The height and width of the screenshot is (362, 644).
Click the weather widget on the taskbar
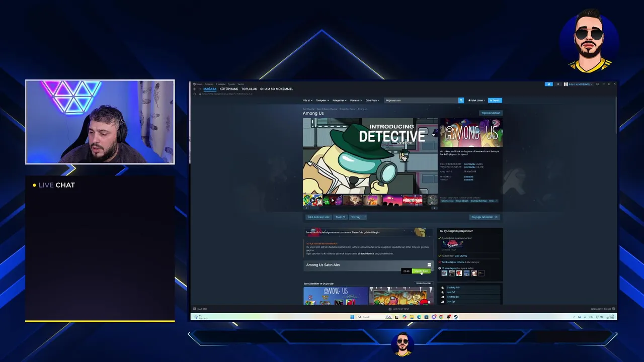(x=200, y=317)
